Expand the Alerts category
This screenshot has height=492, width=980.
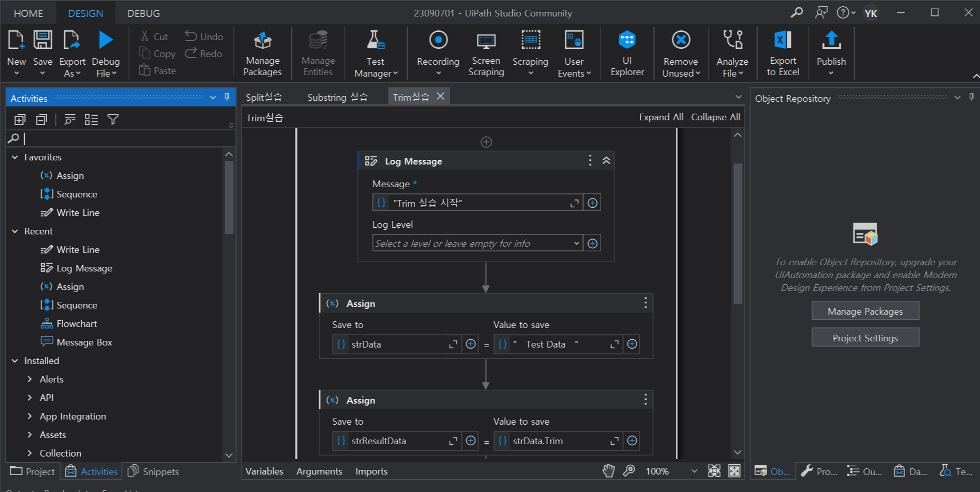tap(29, 379)
